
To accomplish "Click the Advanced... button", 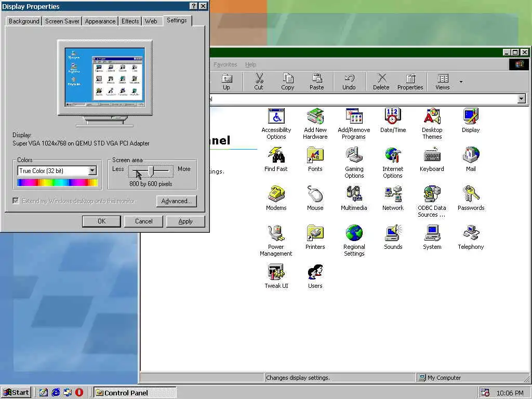I will (x=177, y=201).
